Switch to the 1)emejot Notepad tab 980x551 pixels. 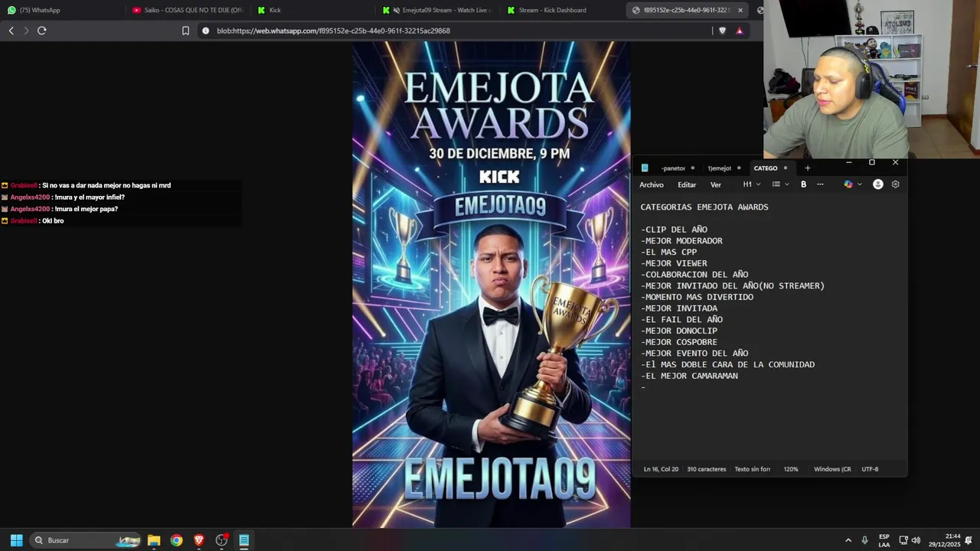[x=724, y=168]
